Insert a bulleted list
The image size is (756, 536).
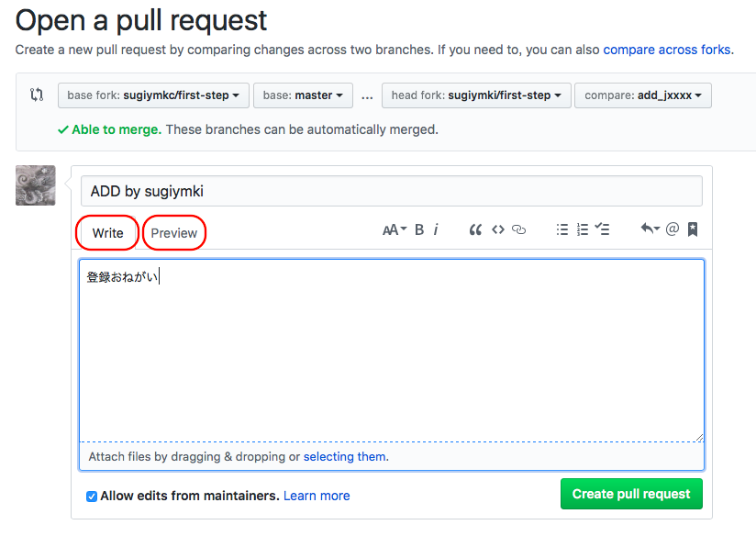(x=561, y=230)
